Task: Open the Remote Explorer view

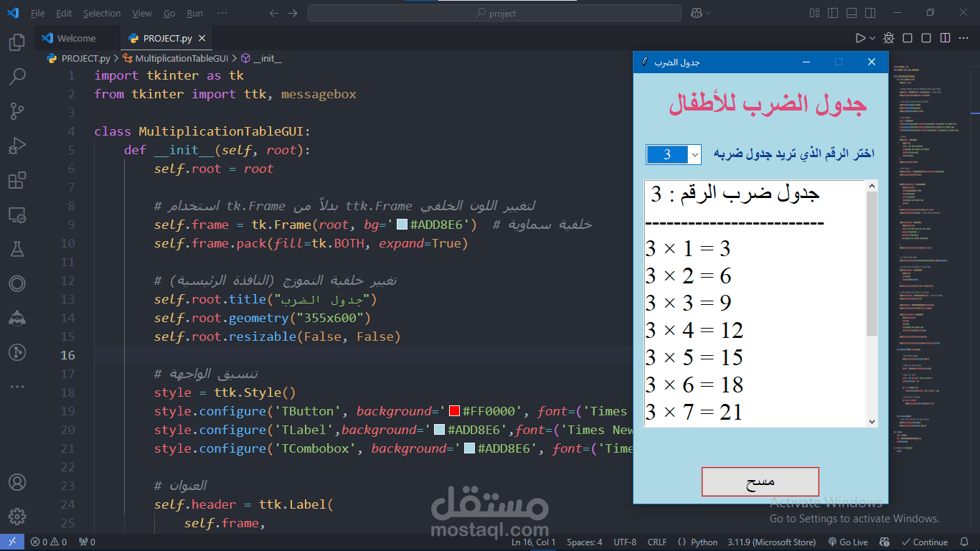Action: pyautogui.click(x=17, y=215)
